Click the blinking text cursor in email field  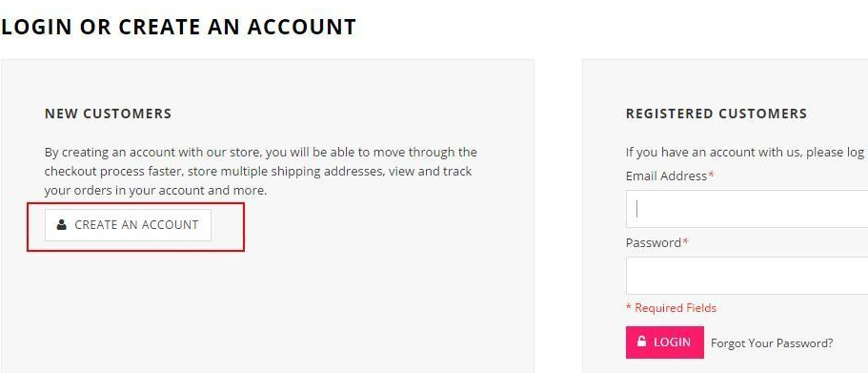point(637,209)
